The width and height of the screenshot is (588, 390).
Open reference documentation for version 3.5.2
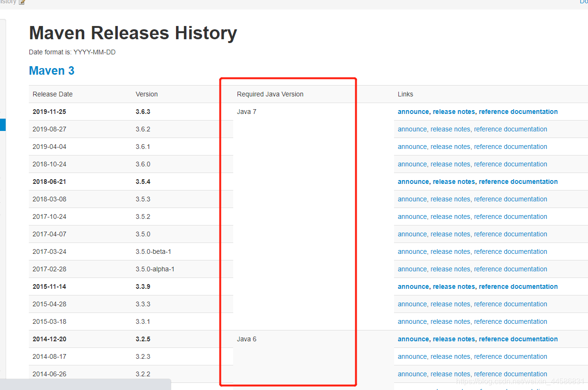click(510, 217)
